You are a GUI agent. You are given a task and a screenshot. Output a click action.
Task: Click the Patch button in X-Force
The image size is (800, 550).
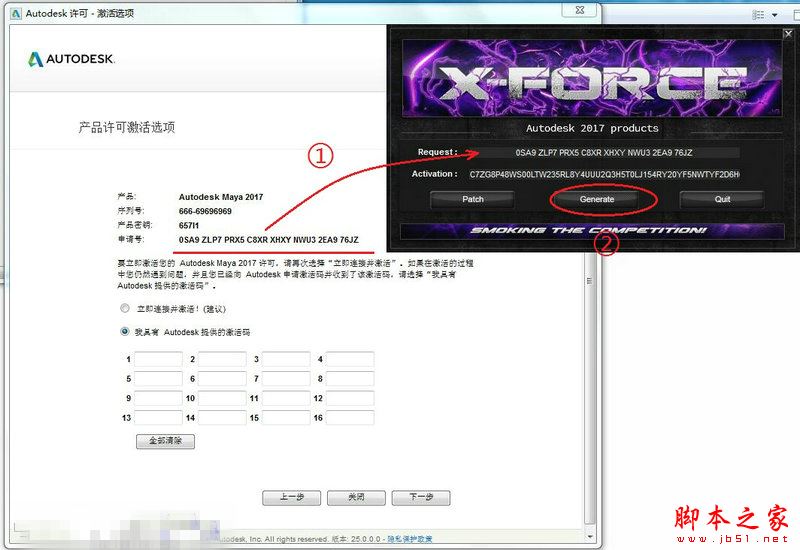472,199
